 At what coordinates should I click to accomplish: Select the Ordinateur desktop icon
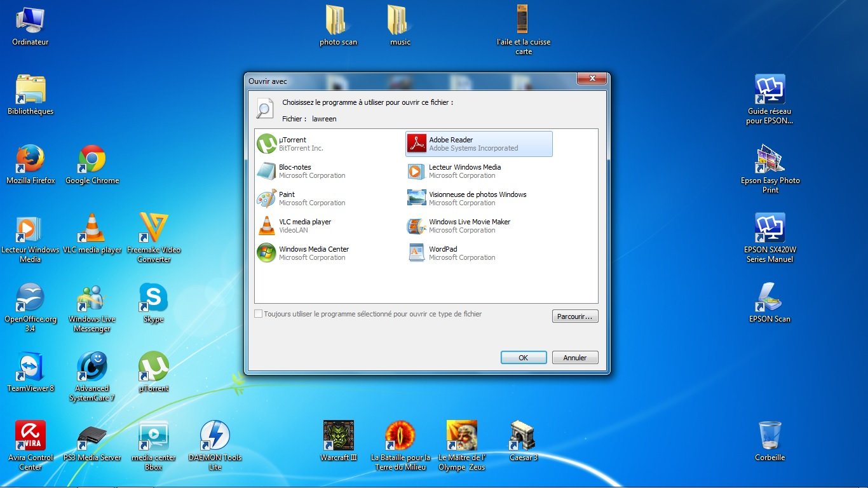(x=30, y=26)
